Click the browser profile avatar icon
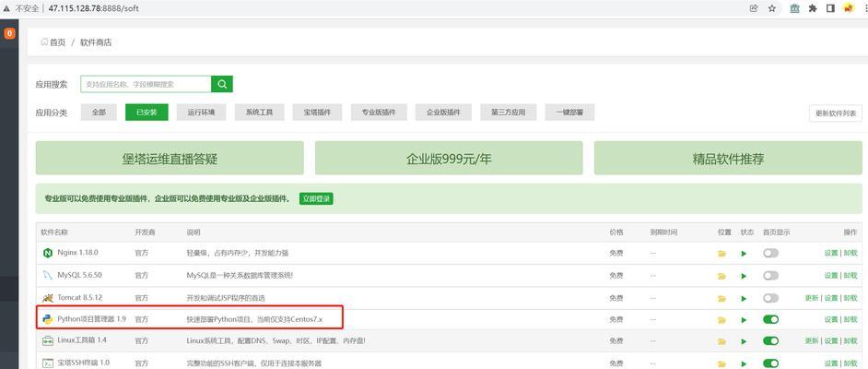 click(848, 8)
